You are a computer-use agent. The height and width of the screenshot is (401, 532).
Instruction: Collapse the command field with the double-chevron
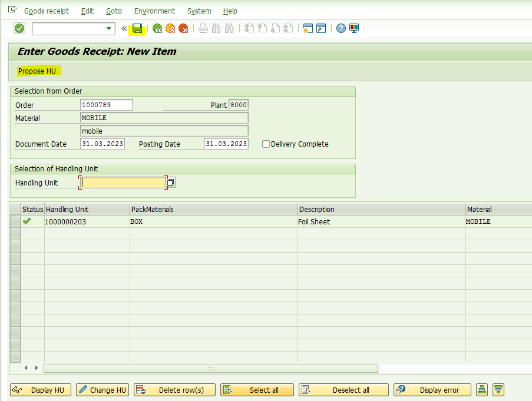coord(124,29)
